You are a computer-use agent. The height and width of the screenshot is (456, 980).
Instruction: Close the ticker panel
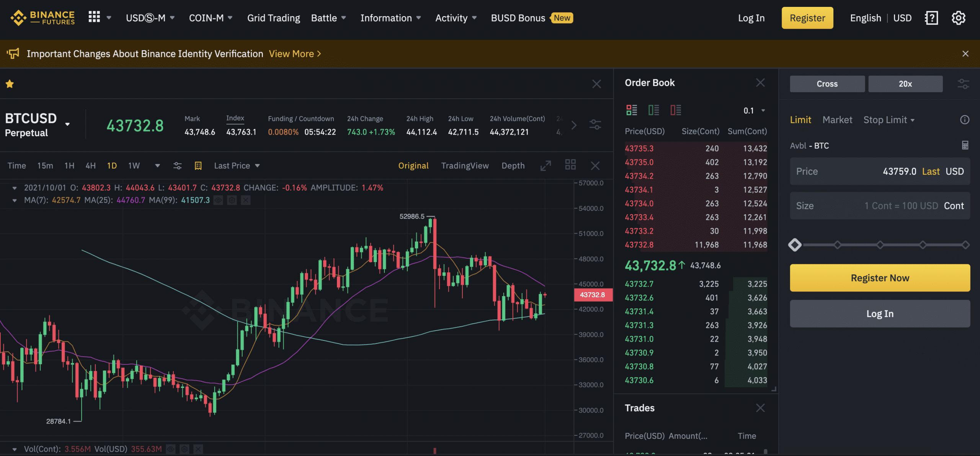click(596, 84)
